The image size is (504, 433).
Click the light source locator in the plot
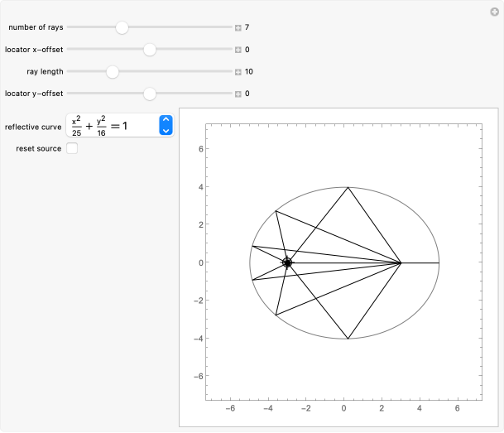click(x=287, y=262)
